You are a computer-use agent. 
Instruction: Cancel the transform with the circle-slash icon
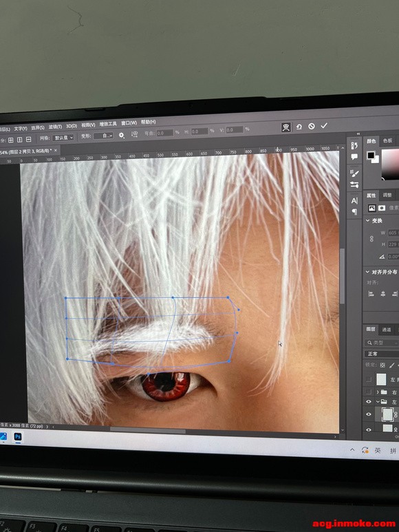point(311,126)
